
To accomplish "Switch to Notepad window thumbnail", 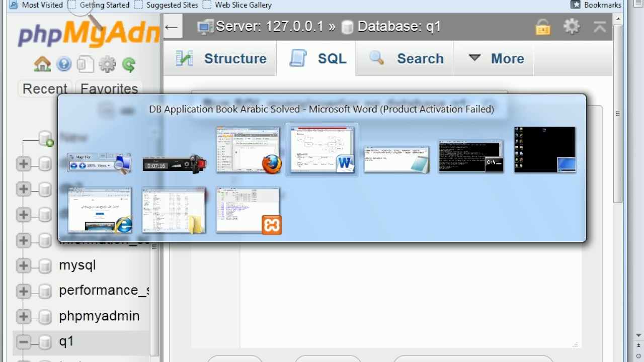I will pyautogui.click(x=396, y=160).
